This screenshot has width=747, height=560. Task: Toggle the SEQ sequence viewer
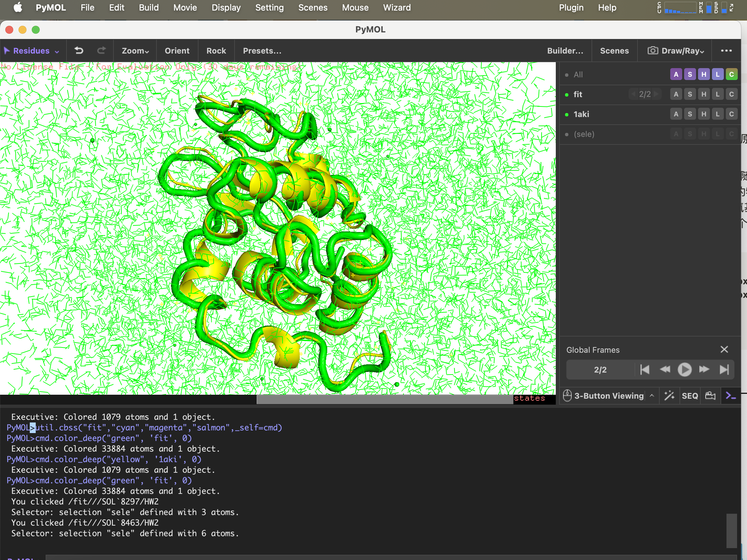[x=689, y=396]
